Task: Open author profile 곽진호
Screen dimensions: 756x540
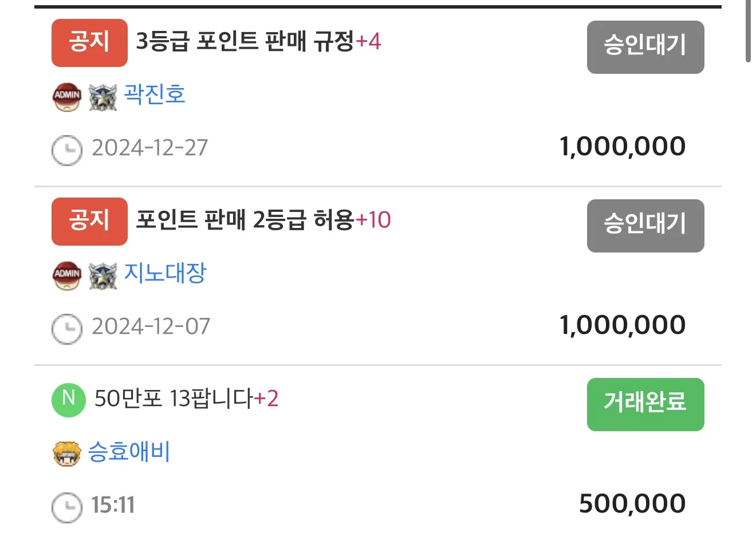Action: pos(155,94)
